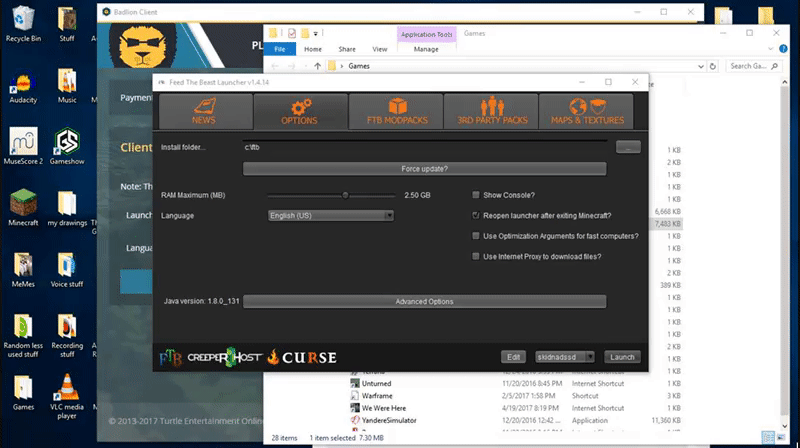Click Search Games box in Explorer

(x=754, y=66)
